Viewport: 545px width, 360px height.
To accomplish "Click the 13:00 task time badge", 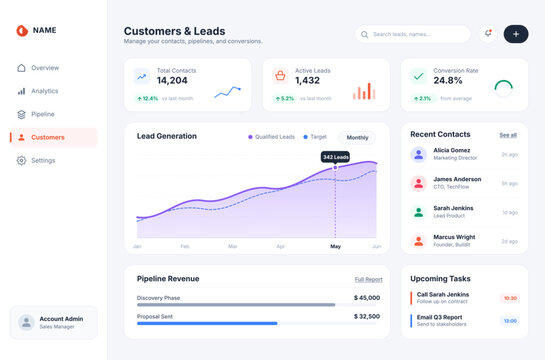I will tap(510, 321).
